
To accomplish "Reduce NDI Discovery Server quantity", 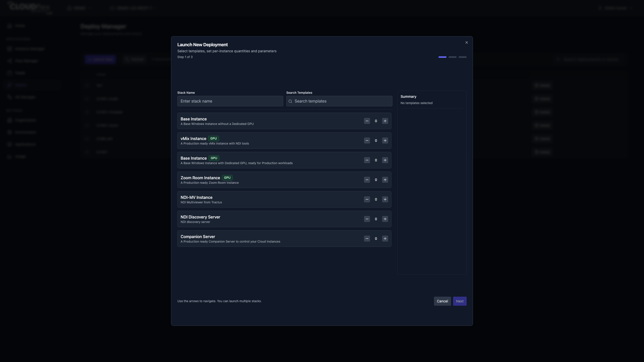I will click(x=367, y=219).
